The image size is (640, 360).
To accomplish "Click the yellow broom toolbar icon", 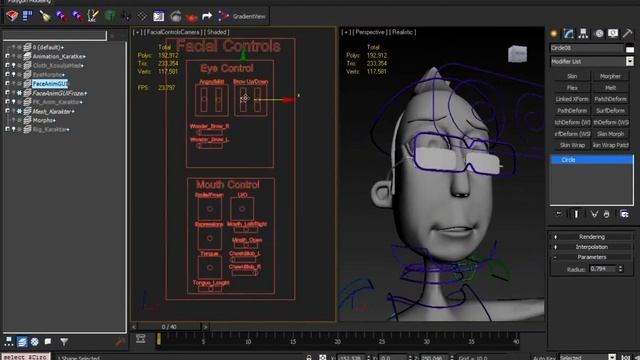I will tap(44, 16).
